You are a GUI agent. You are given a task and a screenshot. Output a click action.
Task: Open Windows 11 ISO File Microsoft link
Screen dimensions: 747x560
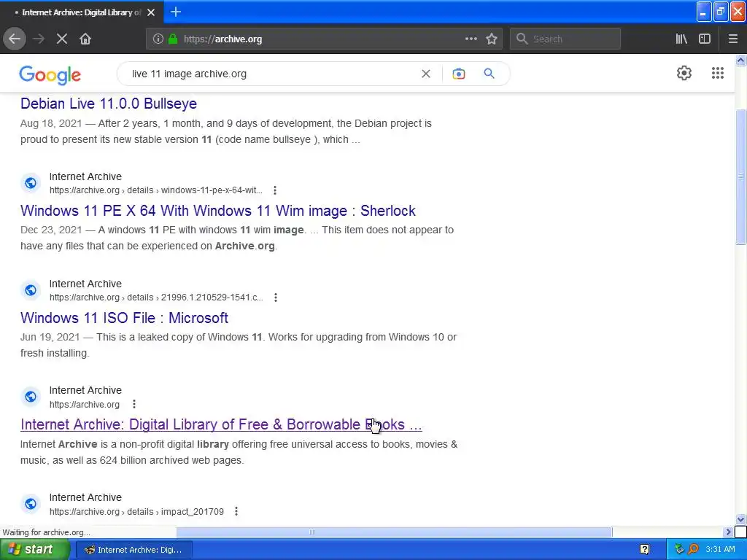(124, 318)
